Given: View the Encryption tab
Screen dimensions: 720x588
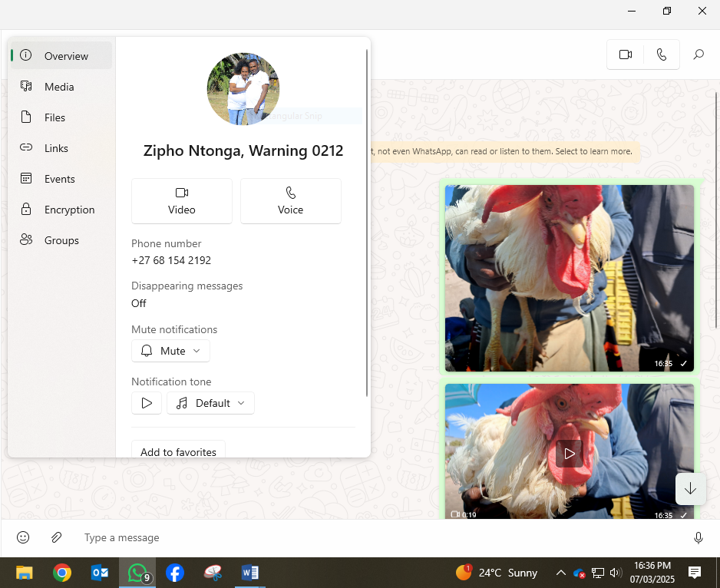Looking at the screenshot, I should (x=61, y=210).
